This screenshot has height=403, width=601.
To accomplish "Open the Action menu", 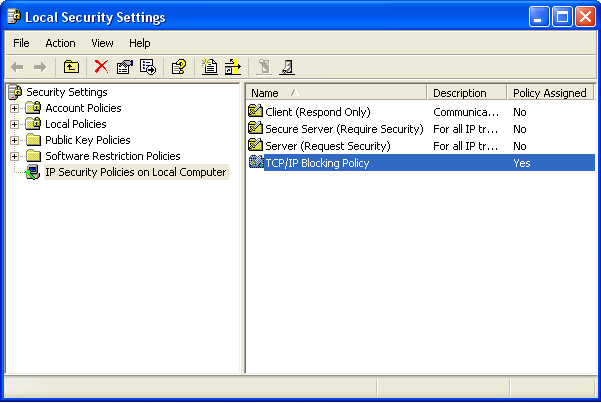I will pos(60,43).
